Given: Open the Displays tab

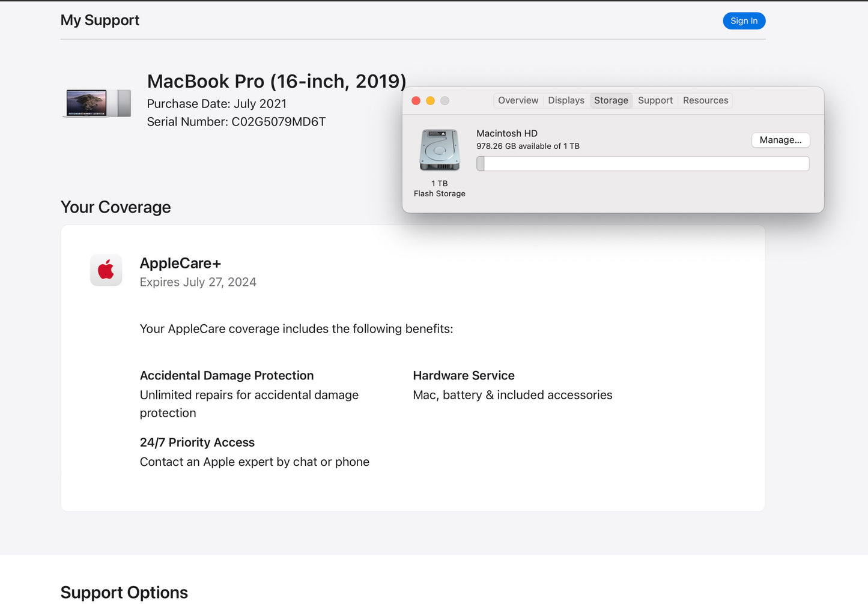Looking at the screenshot, I should point(565,100).
